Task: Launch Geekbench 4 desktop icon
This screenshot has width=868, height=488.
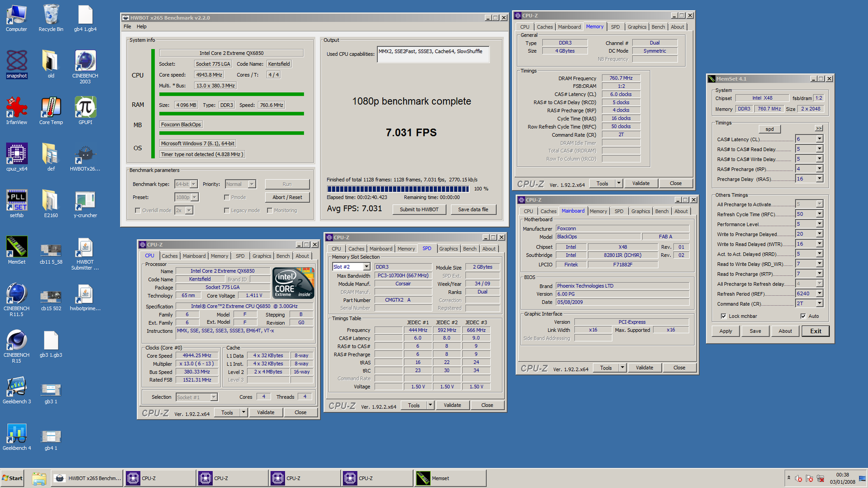Action: pos(16,437)
